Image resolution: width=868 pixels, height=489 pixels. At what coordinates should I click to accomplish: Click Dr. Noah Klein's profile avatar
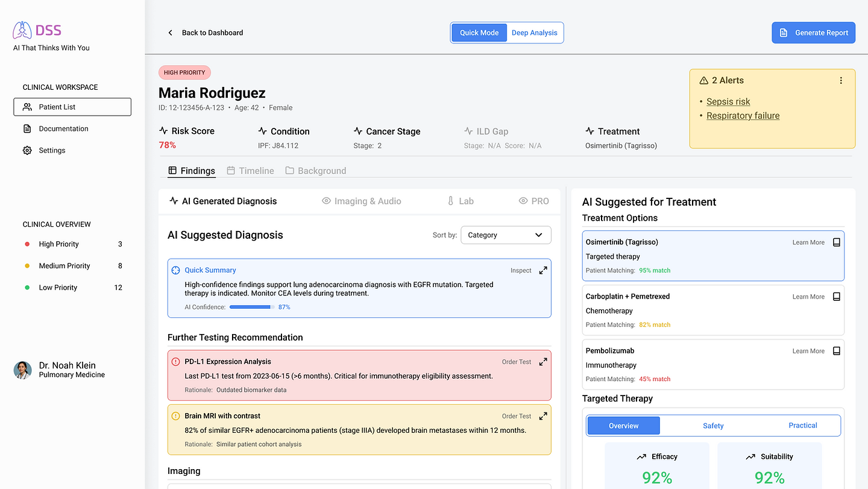(x=23, y=370)
